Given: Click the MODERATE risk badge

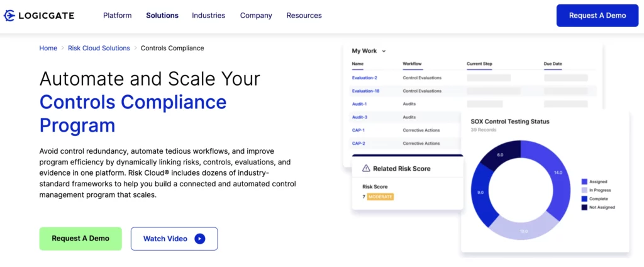Looking at the screenshot, I should click(380, 197).
